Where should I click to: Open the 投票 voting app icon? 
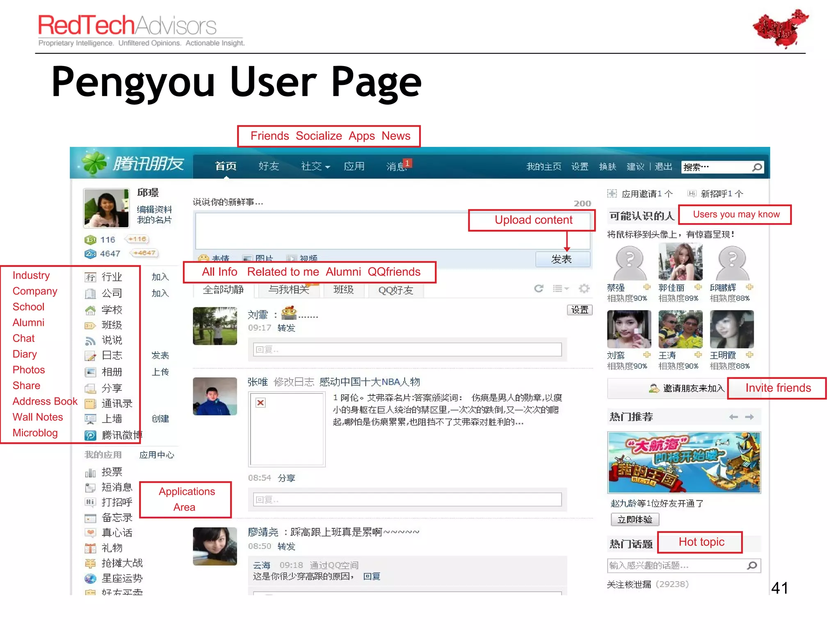(x=90, y=473)
